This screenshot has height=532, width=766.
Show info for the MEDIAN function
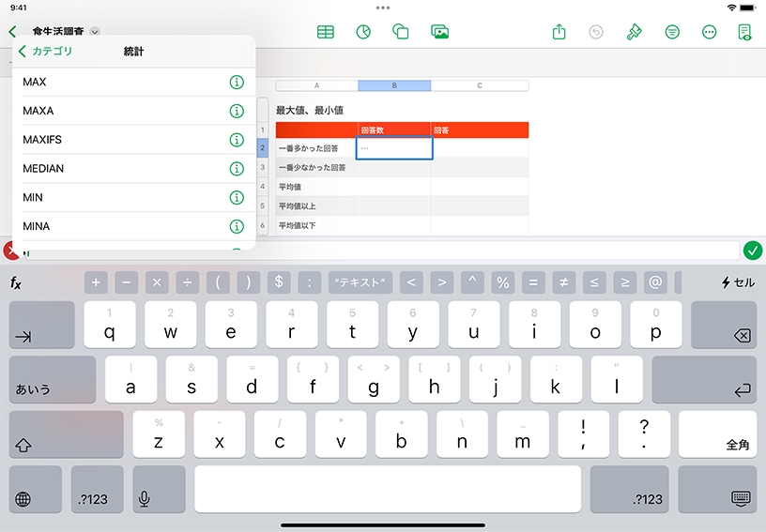[x=237, y=169]
